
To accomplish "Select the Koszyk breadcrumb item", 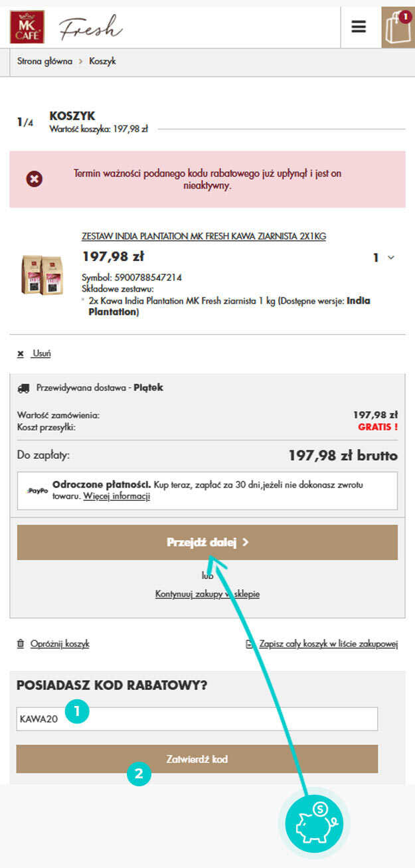I will pyautogui.click(x=102, y=61).
